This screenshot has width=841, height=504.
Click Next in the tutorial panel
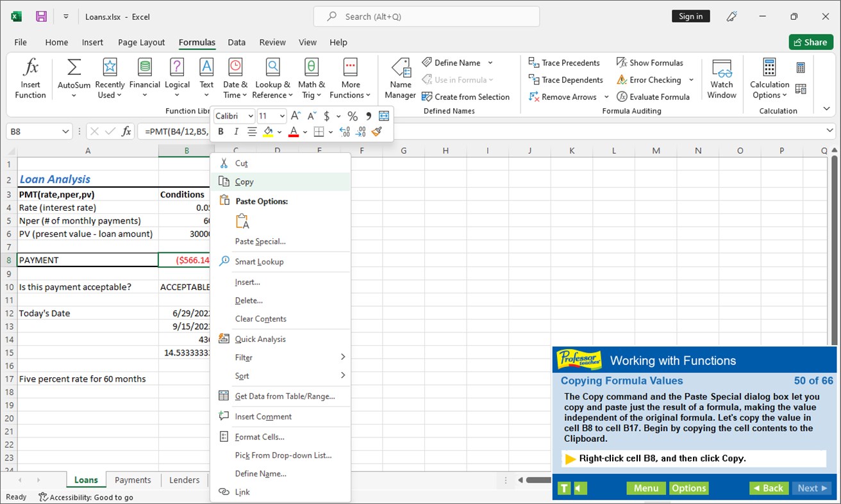[x=812, y=488]
